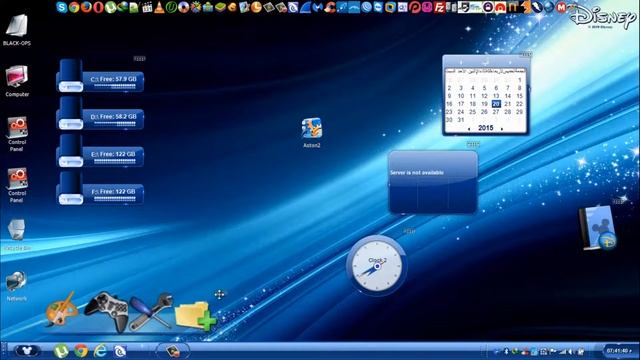The image size is (640, 360).
Task: Click the clapperboard video icon in the dock
Action: coord(147,7)
